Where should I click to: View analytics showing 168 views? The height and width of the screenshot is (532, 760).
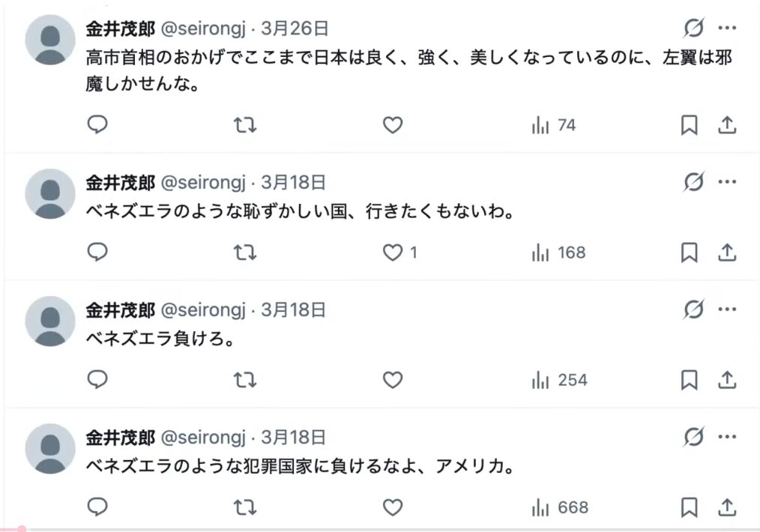click(558, 253)
